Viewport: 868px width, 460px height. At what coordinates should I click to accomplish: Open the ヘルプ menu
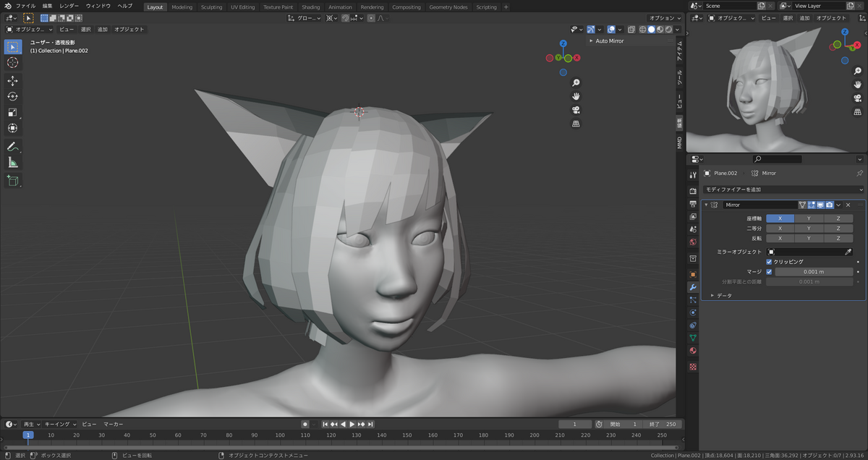125,6
